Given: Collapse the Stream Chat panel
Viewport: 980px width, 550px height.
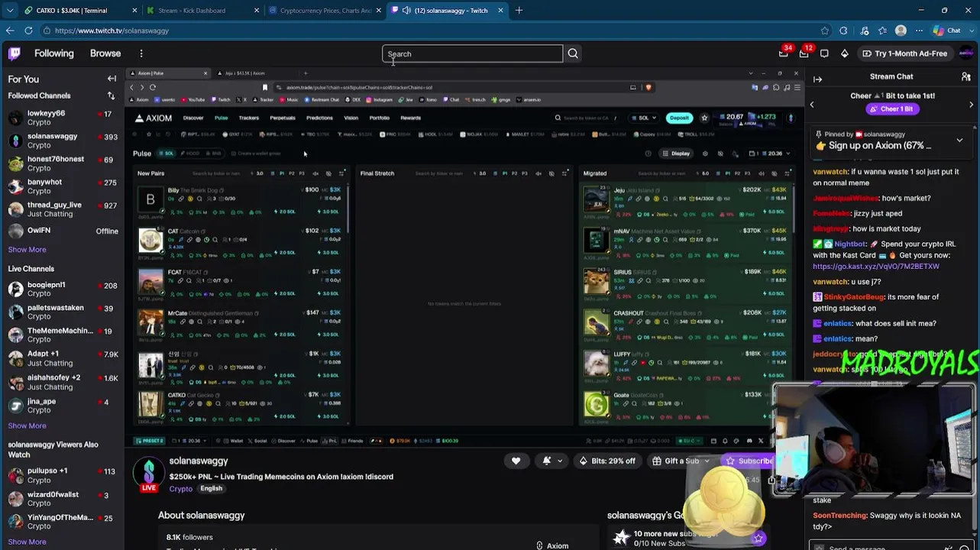Looking at the screenshot, I should coord(817,79).
